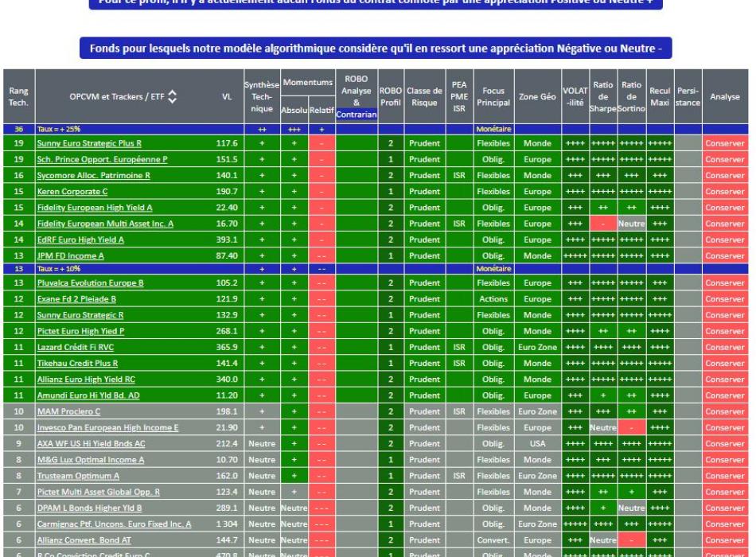Screen dimensions: 756x557
Task: Open the Sunny Euro Strategic R fund
Action: click(80, 315)
